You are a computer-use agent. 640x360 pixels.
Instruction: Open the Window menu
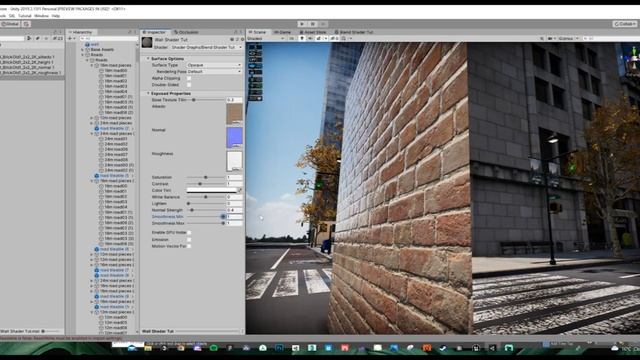[42, 16]
